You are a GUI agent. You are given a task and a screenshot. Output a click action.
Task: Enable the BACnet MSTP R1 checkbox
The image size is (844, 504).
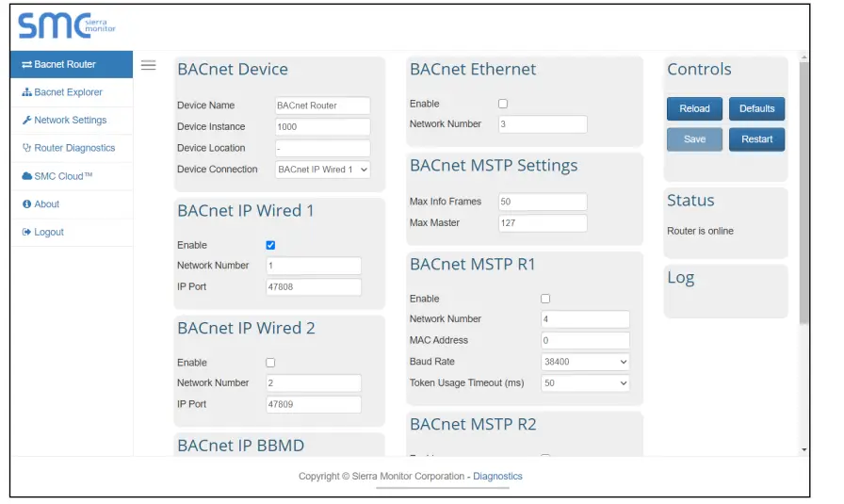545,299
